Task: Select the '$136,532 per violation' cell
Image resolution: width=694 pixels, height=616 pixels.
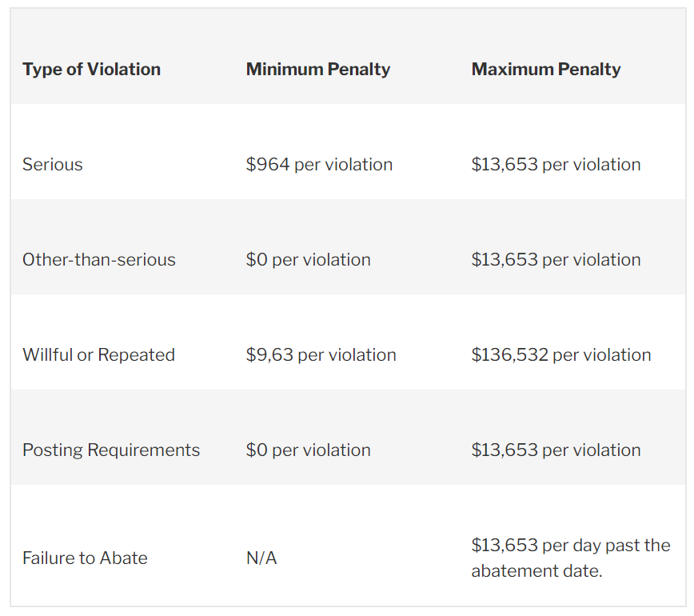Action: 561,355
